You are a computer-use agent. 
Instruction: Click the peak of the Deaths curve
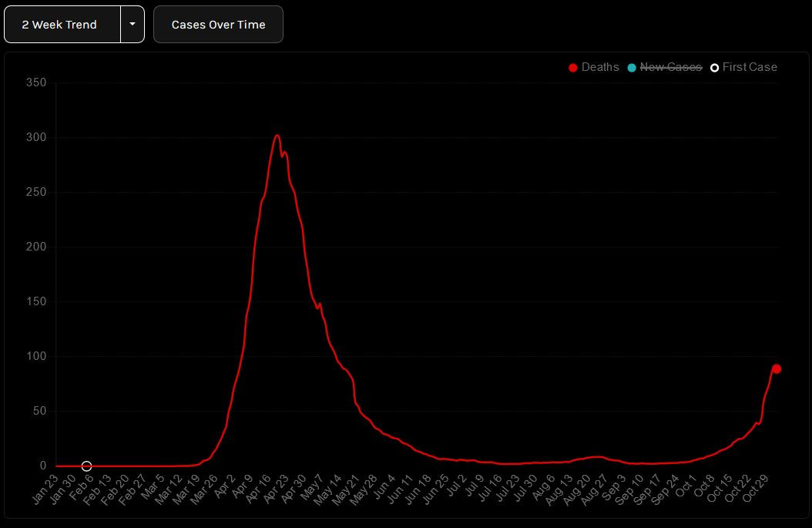pos(277,136)
